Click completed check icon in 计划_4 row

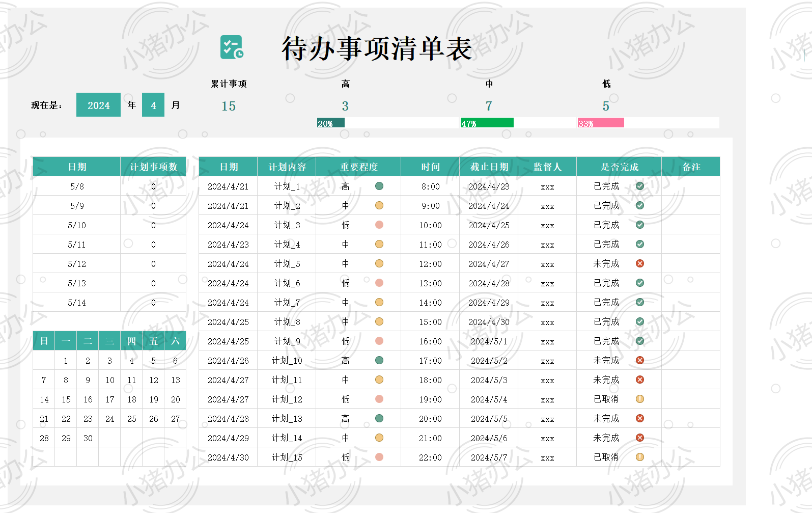click(x=640, y=244)
